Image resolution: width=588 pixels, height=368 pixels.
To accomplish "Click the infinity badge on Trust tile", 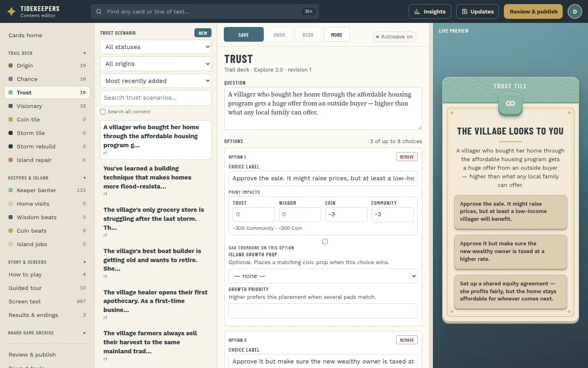I will tap(510, 103).
